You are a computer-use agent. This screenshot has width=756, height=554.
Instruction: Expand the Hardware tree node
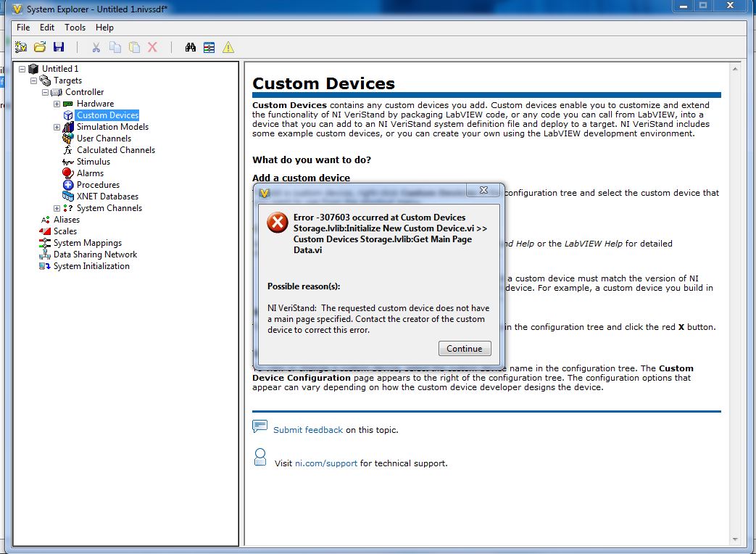tap(57, 104)
